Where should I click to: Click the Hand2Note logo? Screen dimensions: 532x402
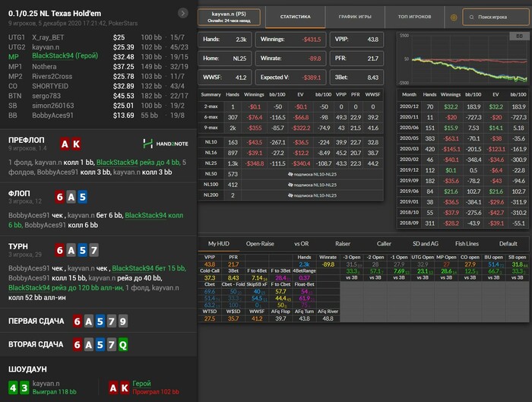click(x=166, y=144)
